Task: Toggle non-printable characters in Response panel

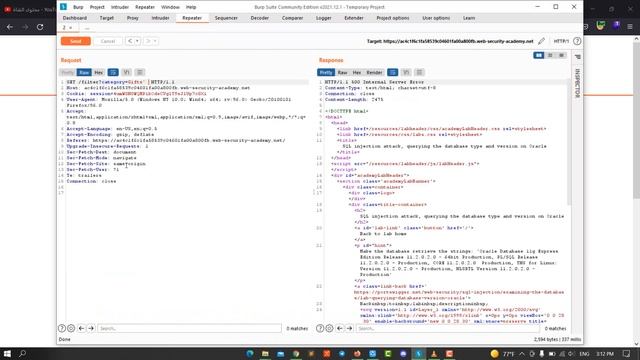Action: [406, 72]
